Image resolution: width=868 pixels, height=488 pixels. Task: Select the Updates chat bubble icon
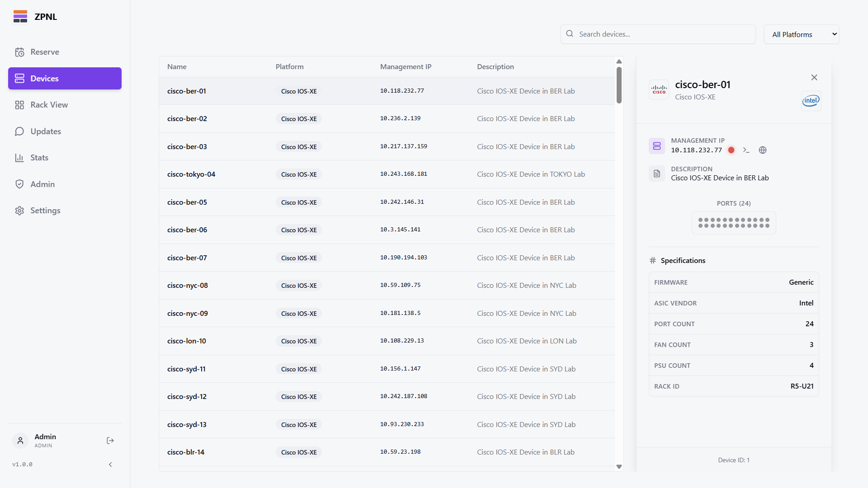[20, 131]
